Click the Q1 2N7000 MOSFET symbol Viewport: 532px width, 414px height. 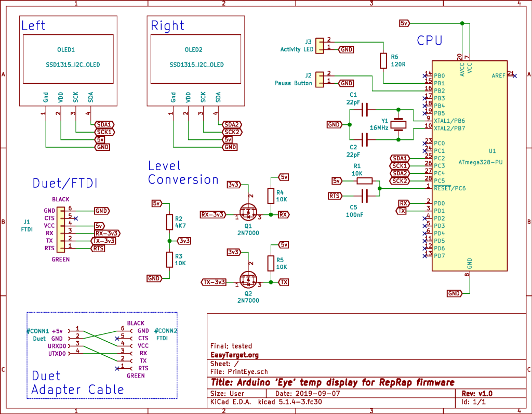[248, 212]
